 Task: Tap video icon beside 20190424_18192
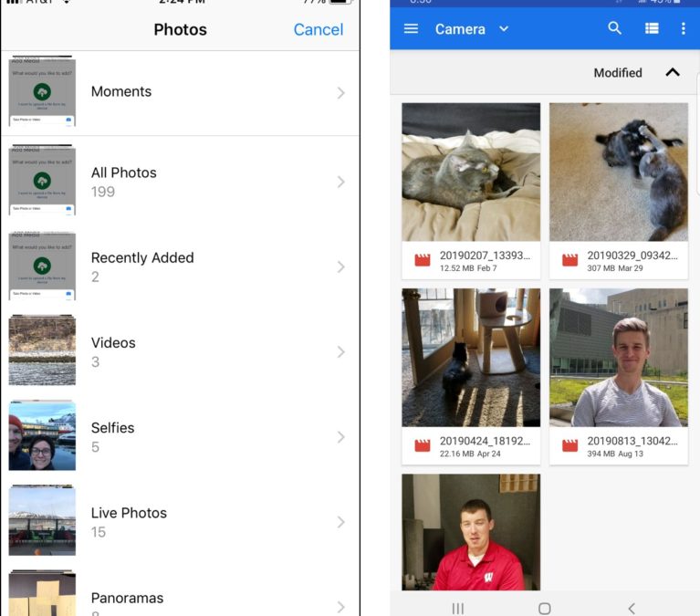coord(423,445)
